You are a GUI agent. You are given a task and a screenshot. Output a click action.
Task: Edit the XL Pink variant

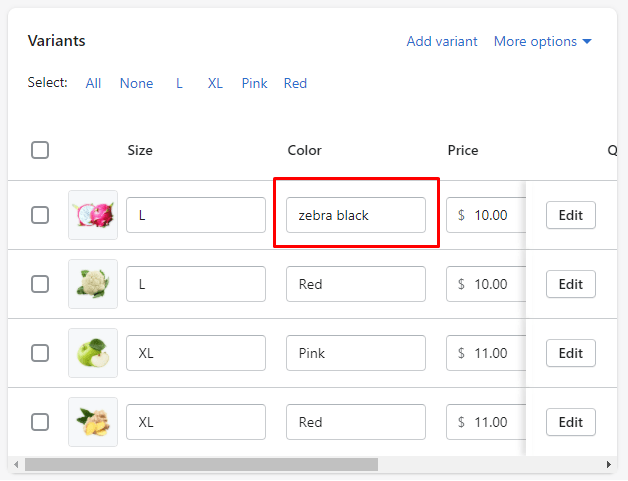[x=570, y=353]
